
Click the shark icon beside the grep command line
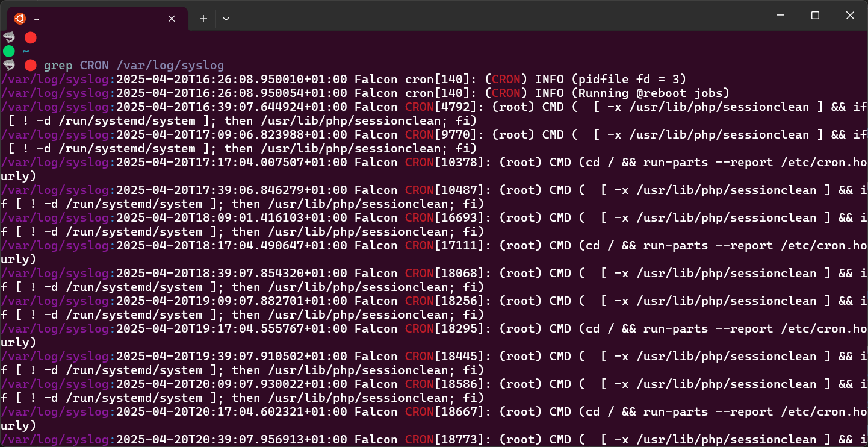(x=8, y=65)
